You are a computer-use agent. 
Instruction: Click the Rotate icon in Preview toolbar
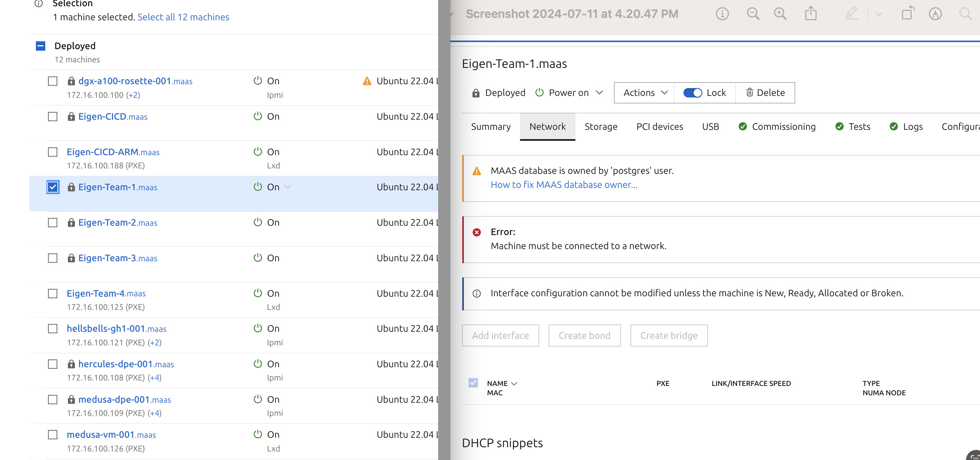908,13
